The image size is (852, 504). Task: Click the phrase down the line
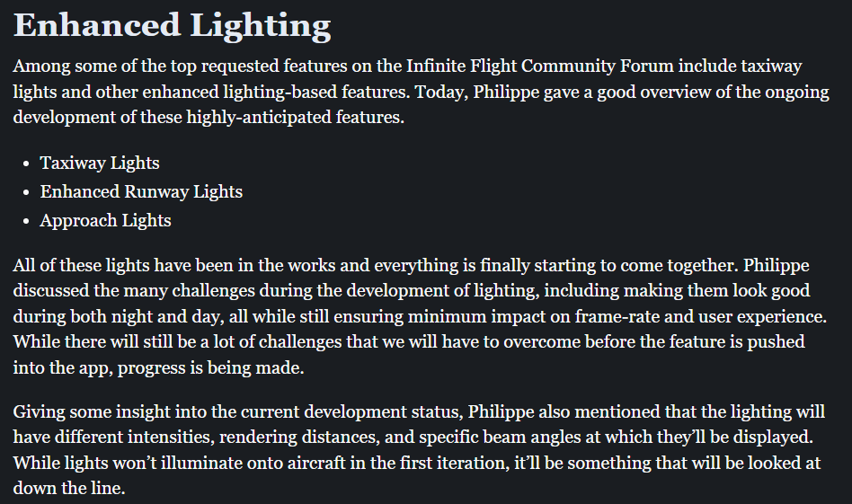[68, 488]
